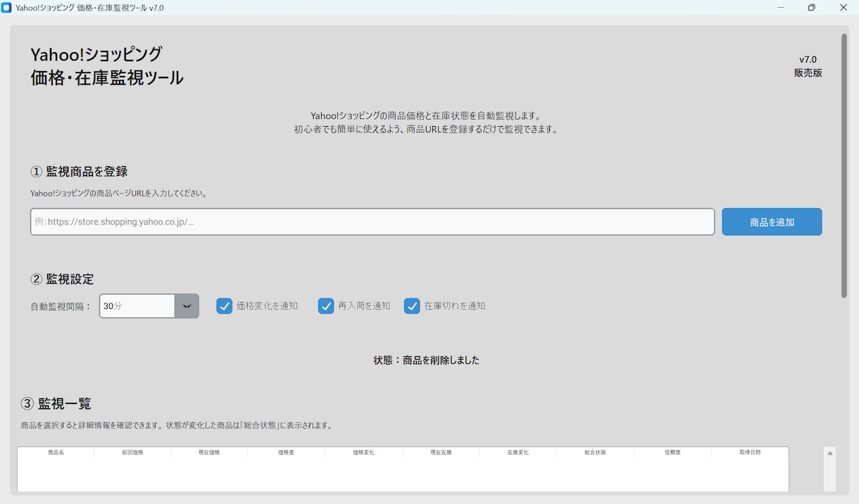Sort by the 現在在庫 column header

pos(441,452)
